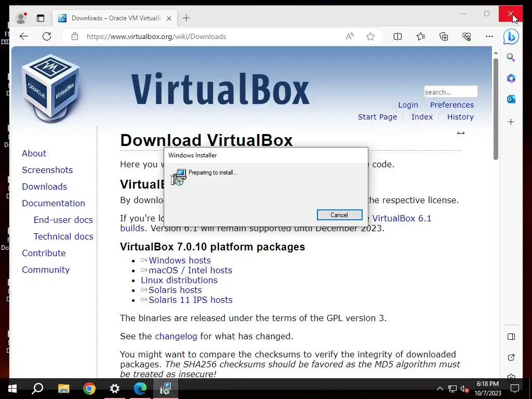Click the open link externally sidebar icon
Screen dimensions: 532x399
pos(511,357)
